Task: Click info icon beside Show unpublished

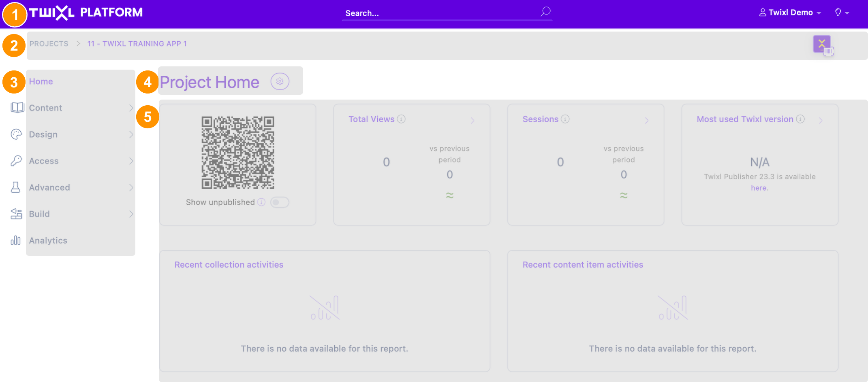Action: 261,202
